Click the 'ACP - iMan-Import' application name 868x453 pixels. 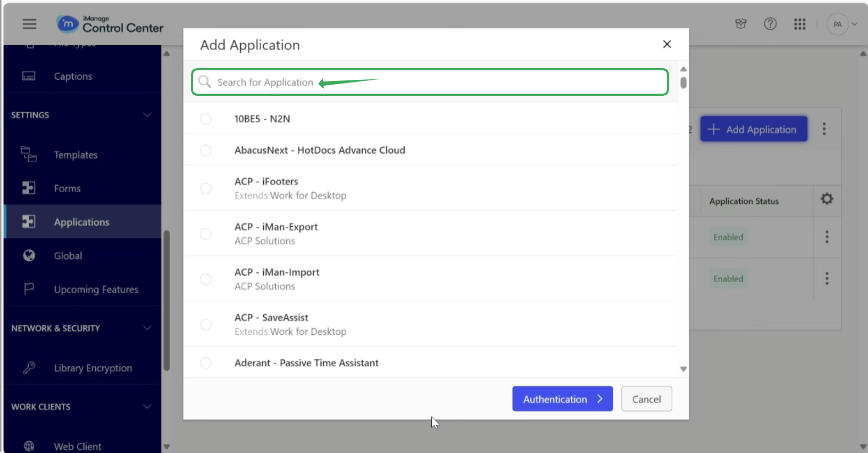tap(277, 272)
